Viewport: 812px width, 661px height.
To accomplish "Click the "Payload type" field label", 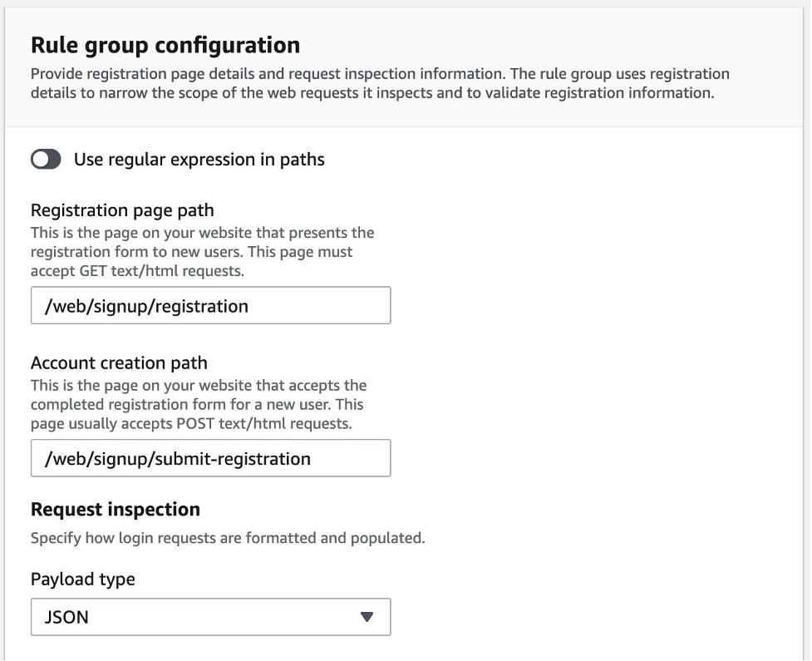I will [x=82, y=580].
